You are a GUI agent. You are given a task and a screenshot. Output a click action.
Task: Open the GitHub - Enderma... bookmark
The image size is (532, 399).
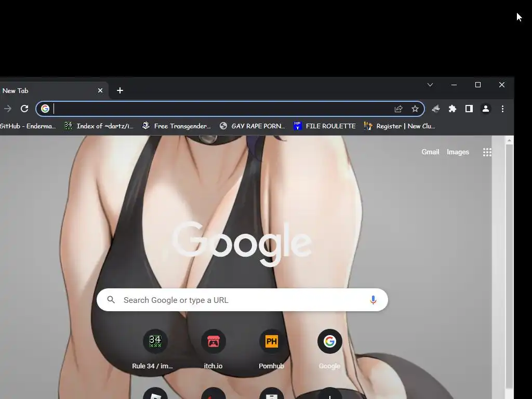pyautogui.click(x=28, y=126)
